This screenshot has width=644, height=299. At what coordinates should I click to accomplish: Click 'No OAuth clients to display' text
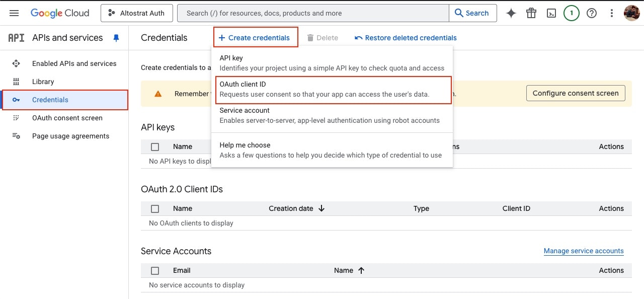tap(191, 223)
